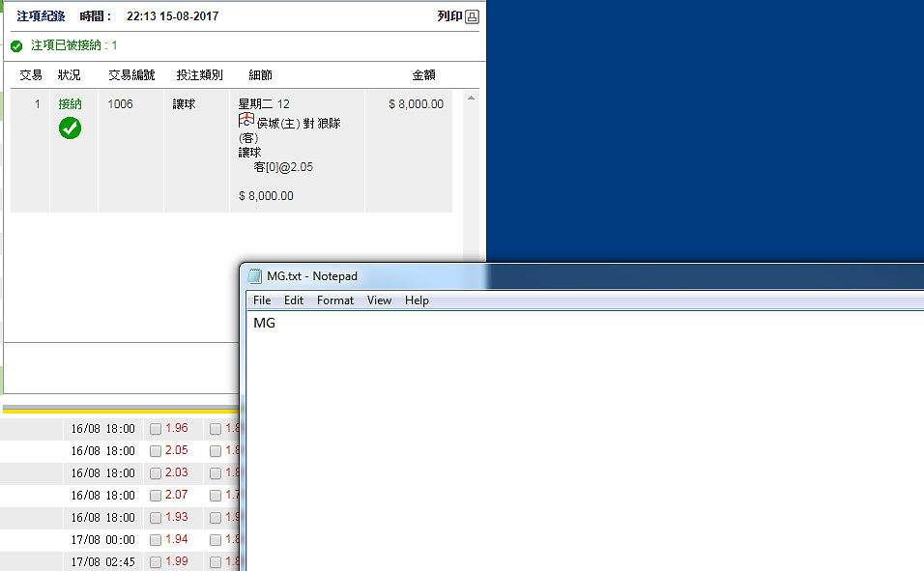The image size is (924, 571).
Task: Click the odds value 2.07 in the list
Action: coord(177,495)
